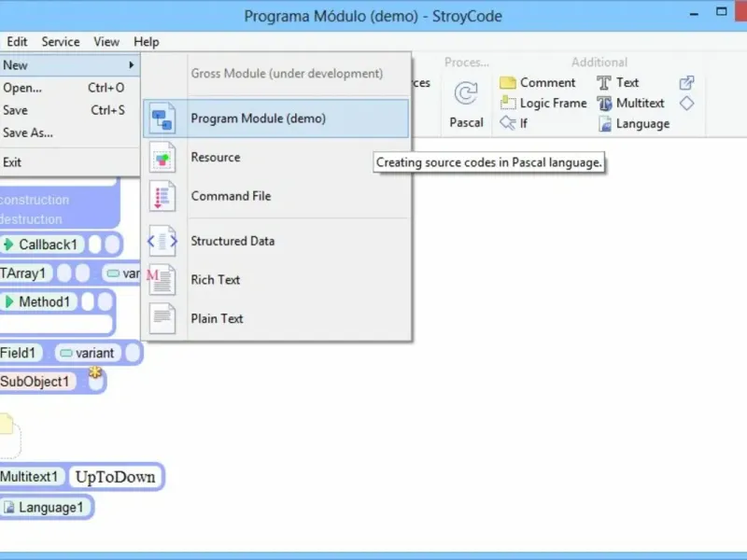Click the destruction label
This screenshot has width=747, height=560.
[x=31, y=219]
